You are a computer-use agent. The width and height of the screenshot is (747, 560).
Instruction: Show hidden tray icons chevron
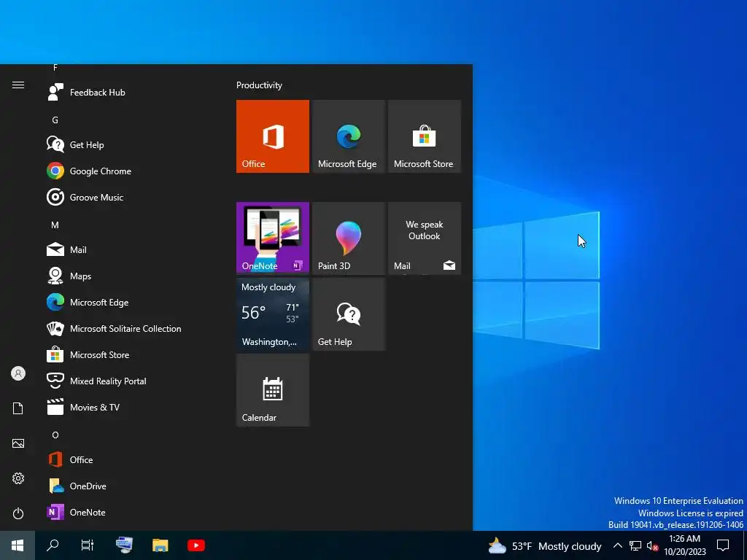point(617,545)
